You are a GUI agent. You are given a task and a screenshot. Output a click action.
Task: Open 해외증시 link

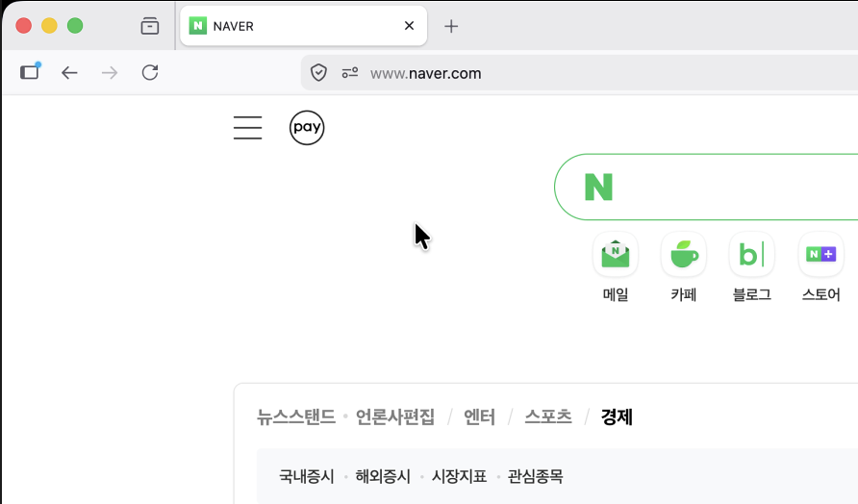tap(383, 476)
